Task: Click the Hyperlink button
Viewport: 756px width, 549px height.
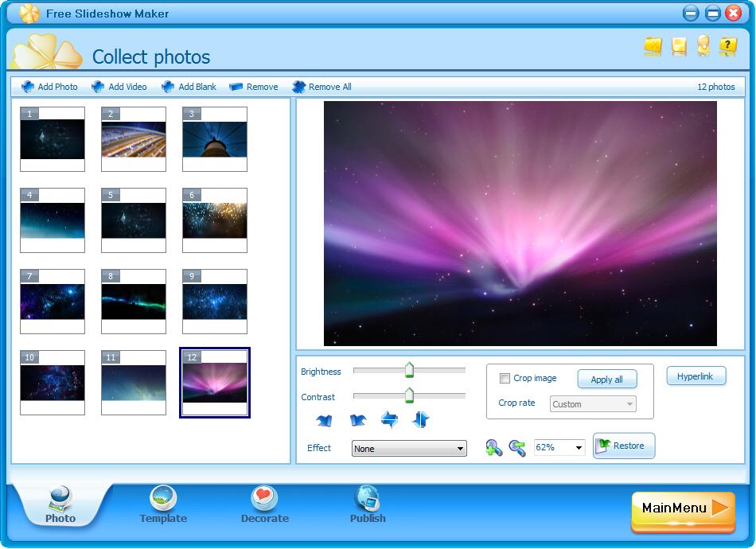Action: pyautogui.click(x=696, y=376)
